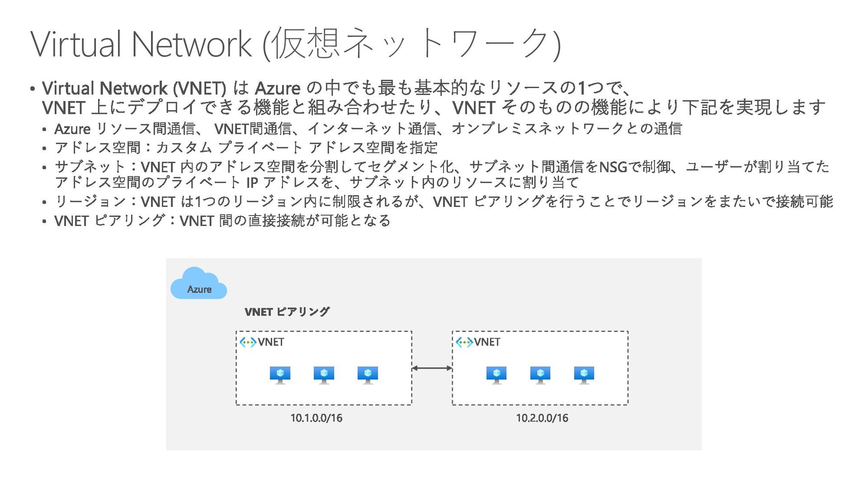
Task: Click the 'VNET ピアリング' diagram heading
Action: pyautogui.click(x=287, y=312)
